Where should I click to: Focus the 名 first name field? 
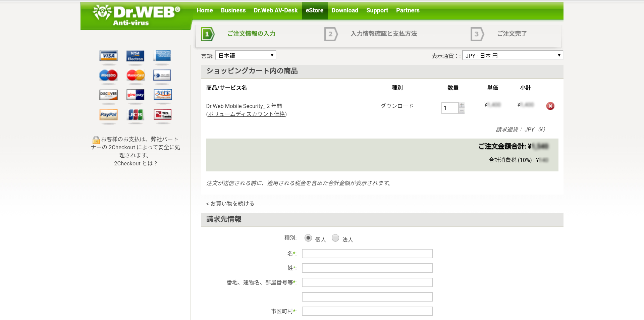pyautogui.click(x=367, y=254)
